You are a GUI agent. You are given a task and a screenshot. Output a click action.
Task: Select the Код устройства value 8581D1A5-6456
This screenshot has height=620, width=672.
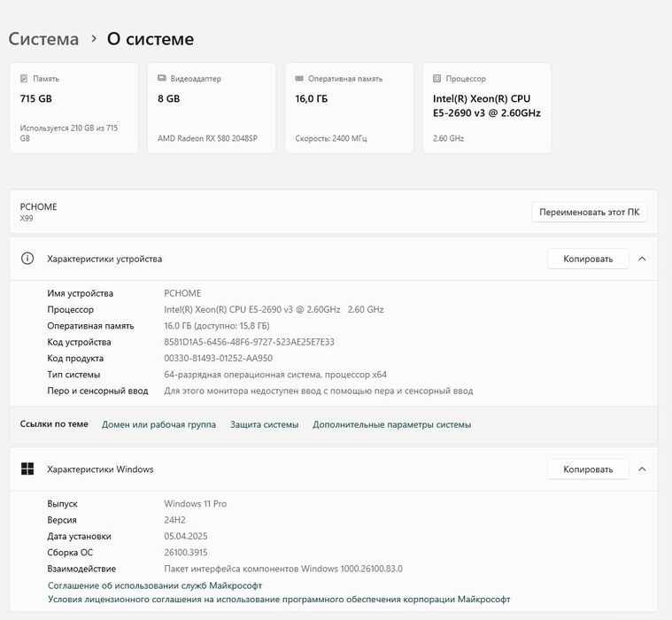249,342
